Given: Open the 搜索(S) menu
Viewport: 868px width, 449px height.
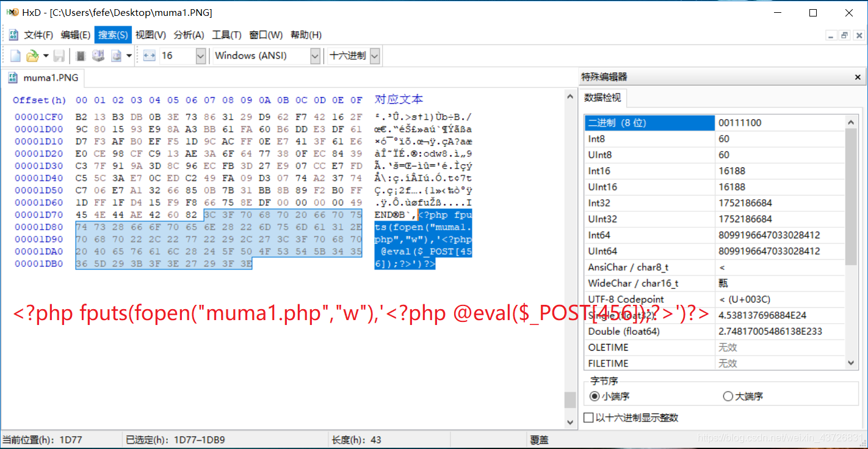Looking at the screenshot, I should coord(113,35).
